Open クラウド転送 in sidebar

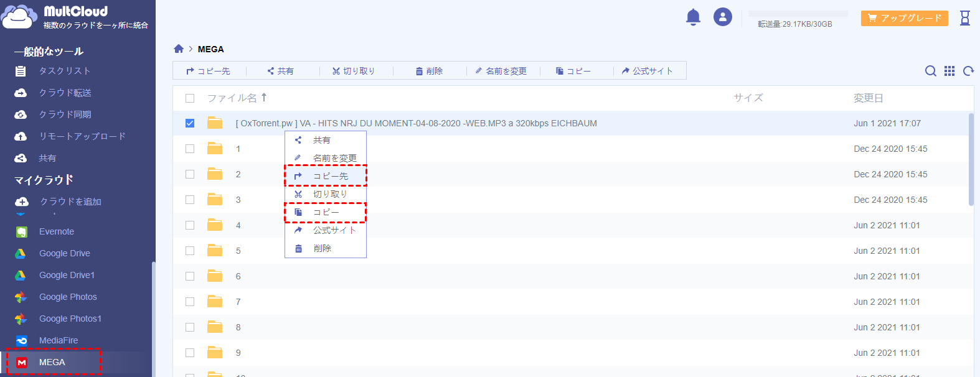tap(65, 93)
